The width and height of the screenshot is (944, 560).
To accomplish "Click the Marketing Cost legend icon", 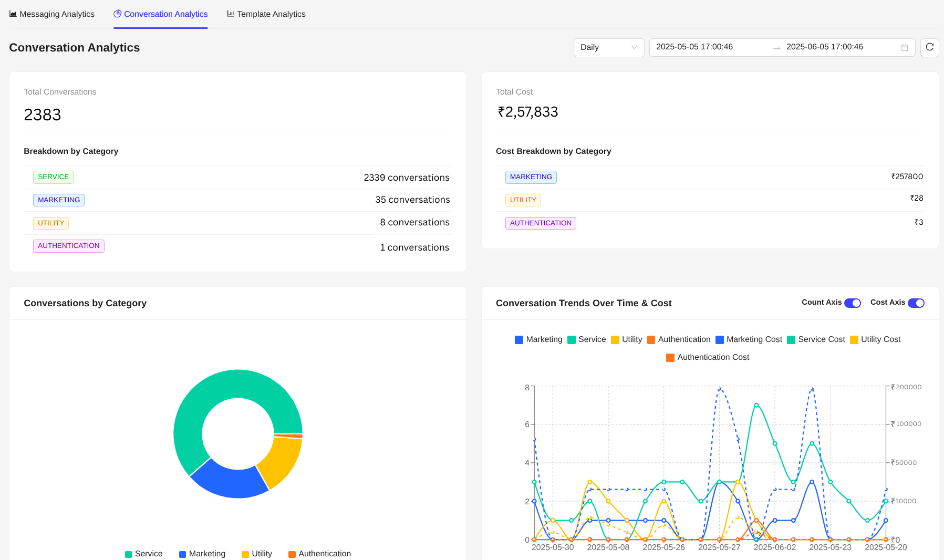I will [720, 340].
